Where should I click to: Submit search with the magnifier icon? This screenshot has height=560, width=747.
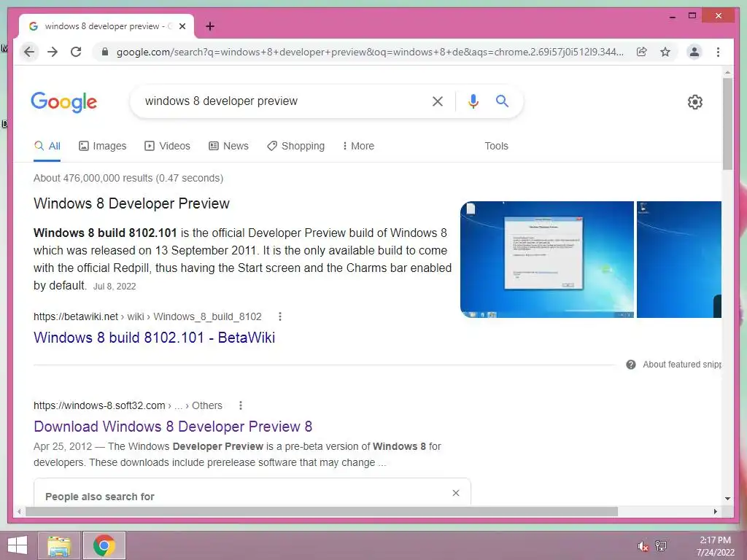point(502,101)
